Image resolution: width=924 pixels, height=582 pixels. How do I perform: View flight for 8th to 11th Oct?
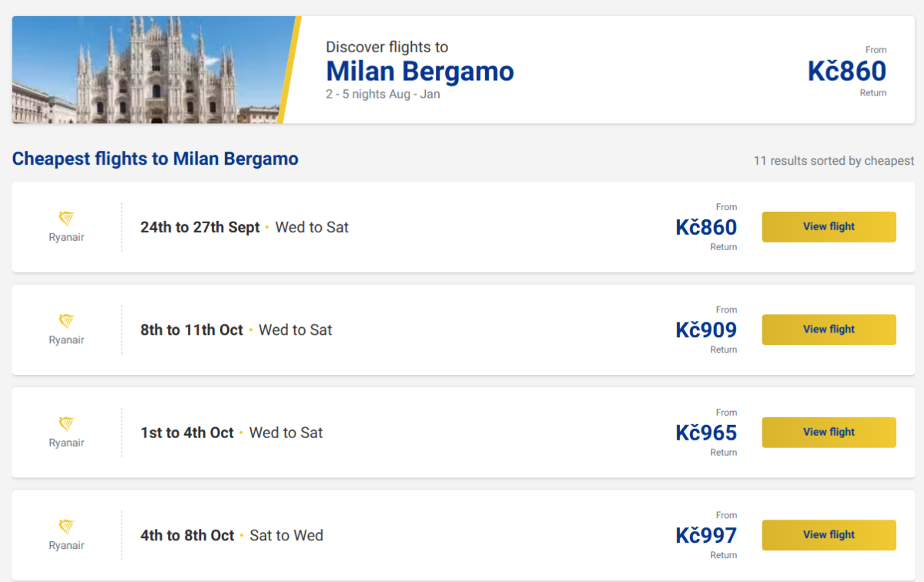pos(829,329)
